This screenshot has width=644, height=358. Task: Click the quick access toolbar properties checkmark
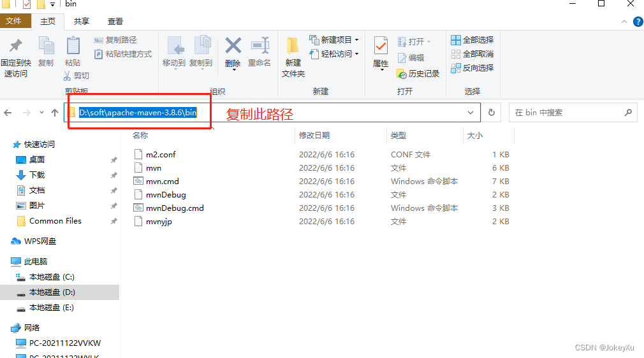coord(27,4)
